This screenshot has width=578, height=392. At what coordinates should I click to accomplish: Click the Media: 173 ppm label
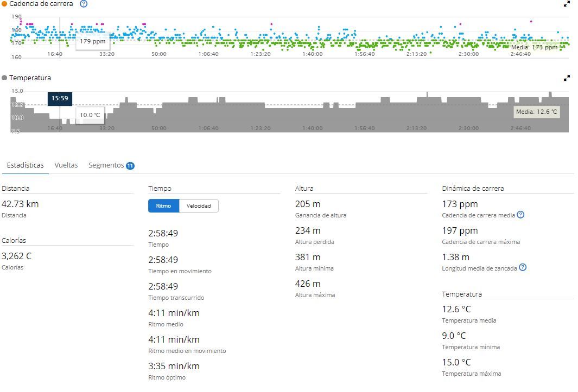point(534,47)
